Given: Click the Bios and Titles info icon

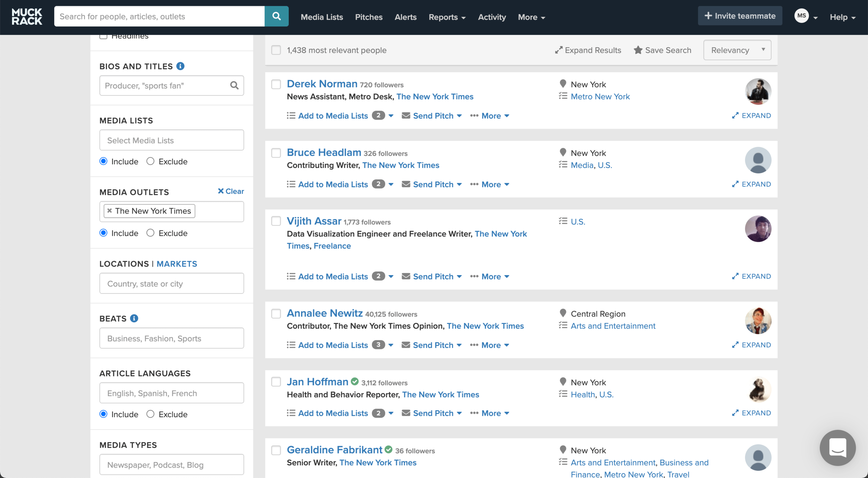Looking at the screenshot, I should tap(180, 66).
